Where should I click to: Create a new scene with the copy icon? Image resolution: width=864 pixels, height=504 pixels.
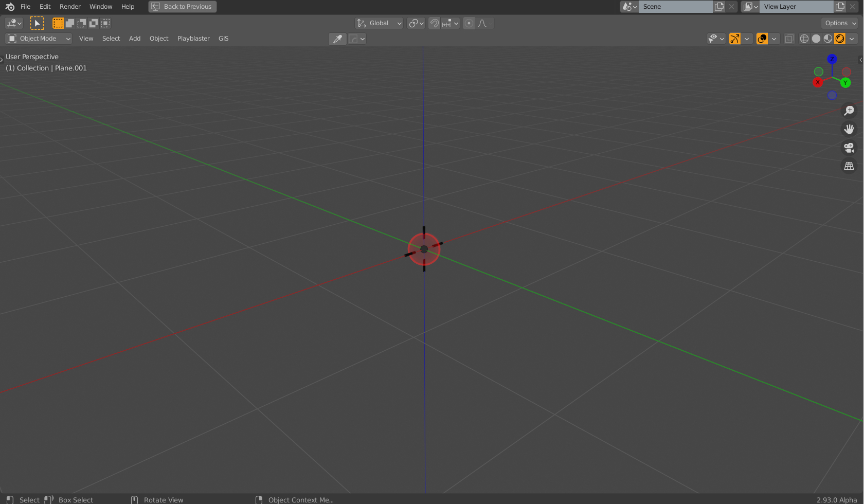coord(719,7)
